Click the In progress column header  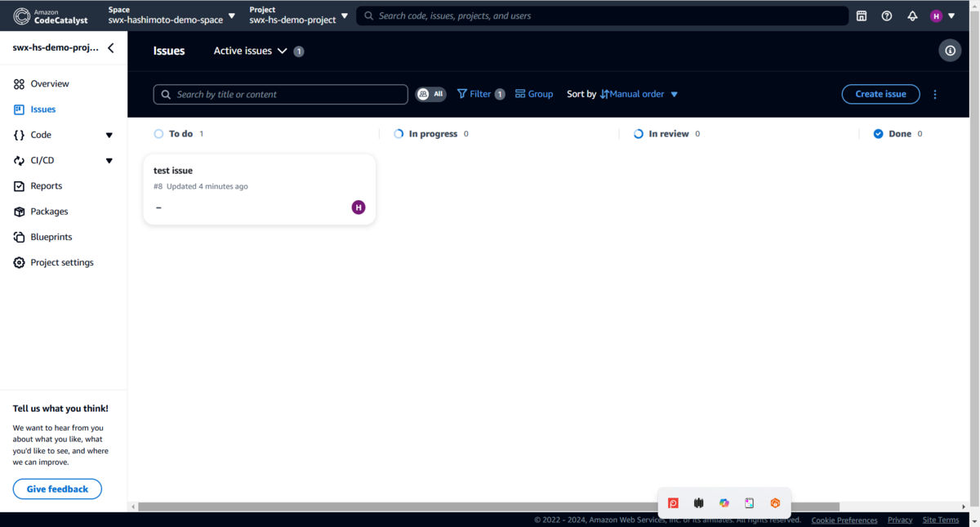tap(431, 133)
